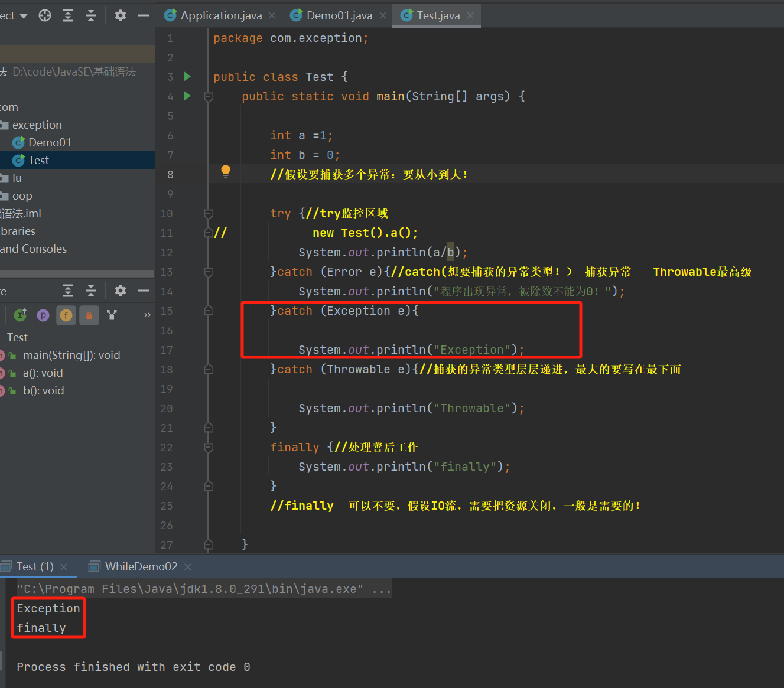Image resolution: width=784 pixels, height=688 pixels.
Task: Toggle Show Inherited in Structure toolbar
Action: [x=20, y=315]
